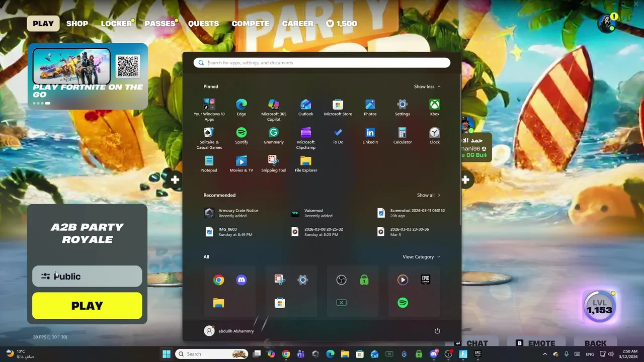Select A2B PARTY ROYALE game mode card
This screenshot has width=644, height=362.
click(87, 233)
